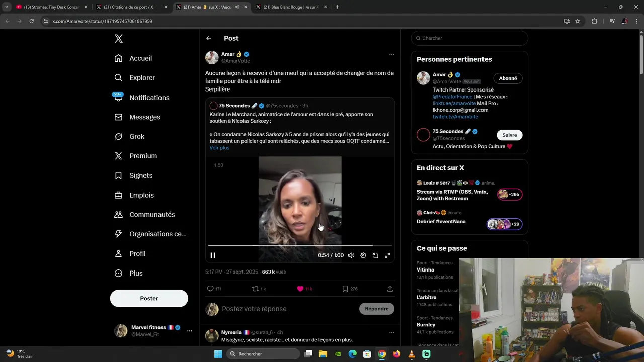This screenshot has width=644, height=362.
Task: Expand quoted post with Voir plus
Action: pos(219,148)
